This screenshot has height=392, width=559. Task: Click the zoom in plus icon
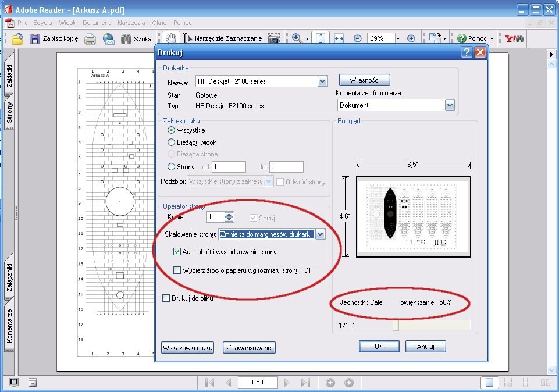pos(411,38)
